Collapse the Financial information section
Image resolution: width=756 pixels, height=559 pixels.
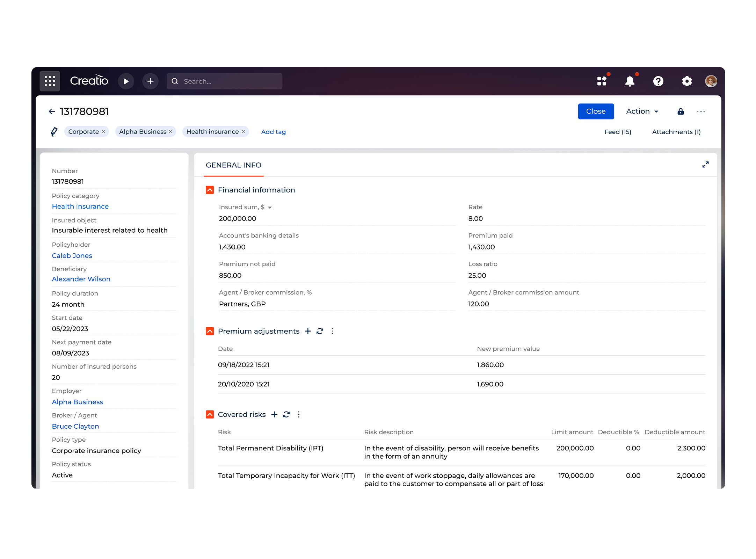[x=210, y=190]
